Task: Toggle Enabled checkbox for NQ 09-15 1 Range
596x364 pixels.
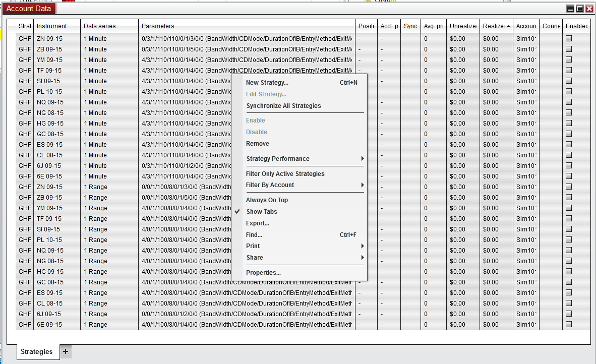Action: (x=569, y=251)
